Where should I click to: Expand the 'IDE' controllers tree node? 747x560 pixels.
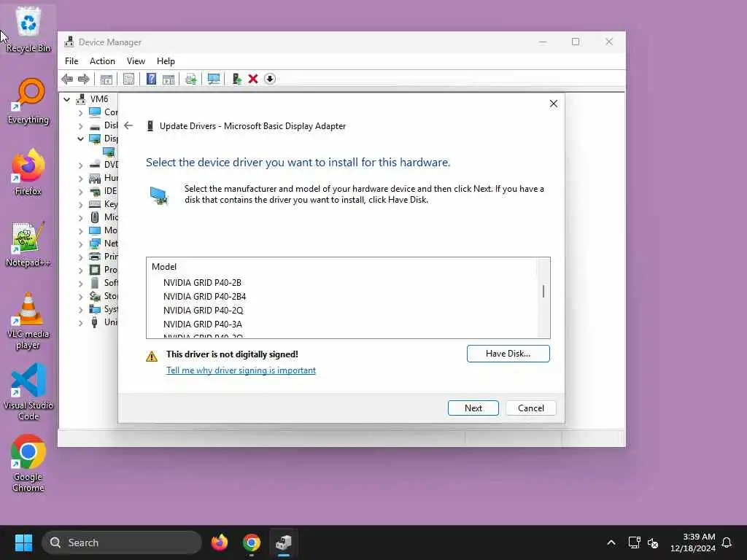coord(80,192)
